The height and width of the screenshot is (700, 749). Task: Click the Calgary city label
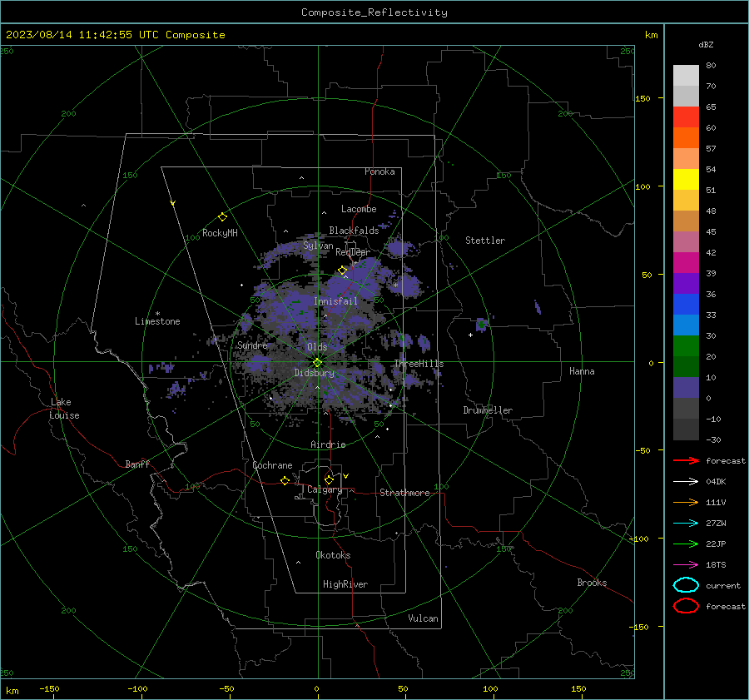(325, 489)
